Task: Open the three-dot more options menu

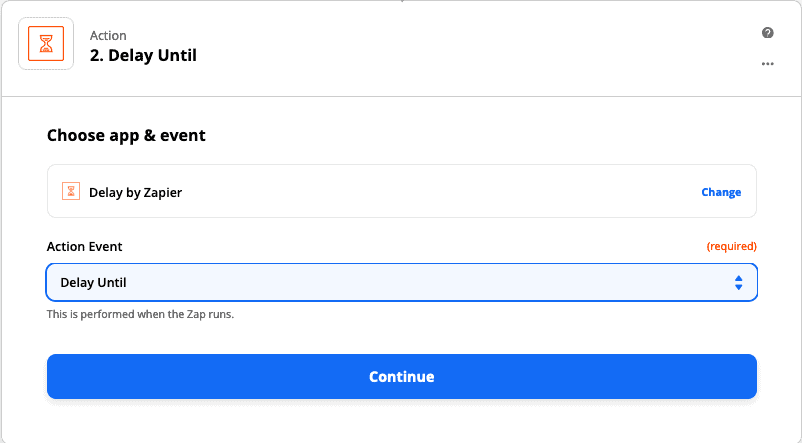Action: [x=767, y=64]
